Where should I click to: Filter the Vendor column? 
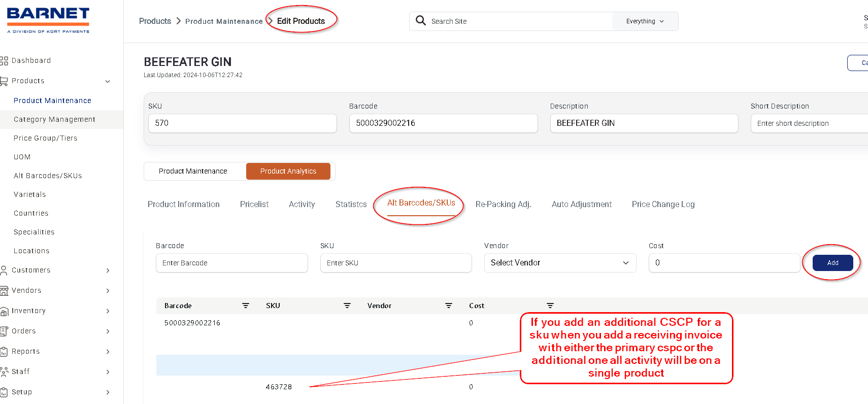tap(449, 306)
